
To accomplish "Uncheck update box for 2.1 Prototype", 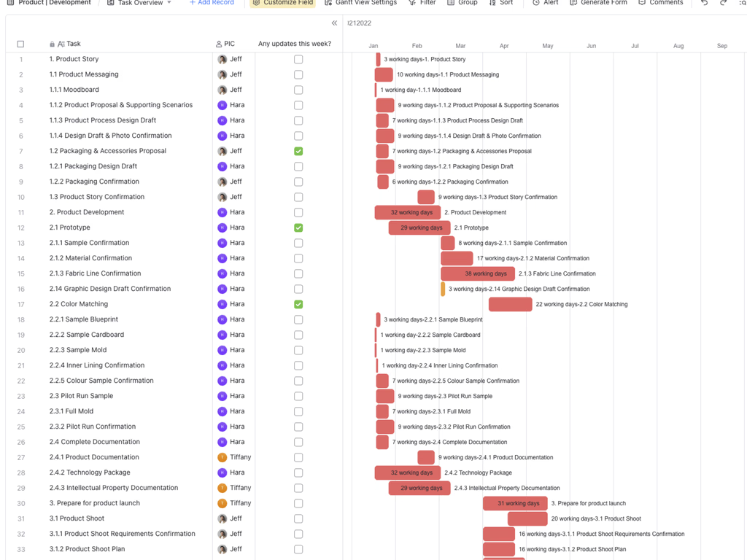I will click(298, 227).
